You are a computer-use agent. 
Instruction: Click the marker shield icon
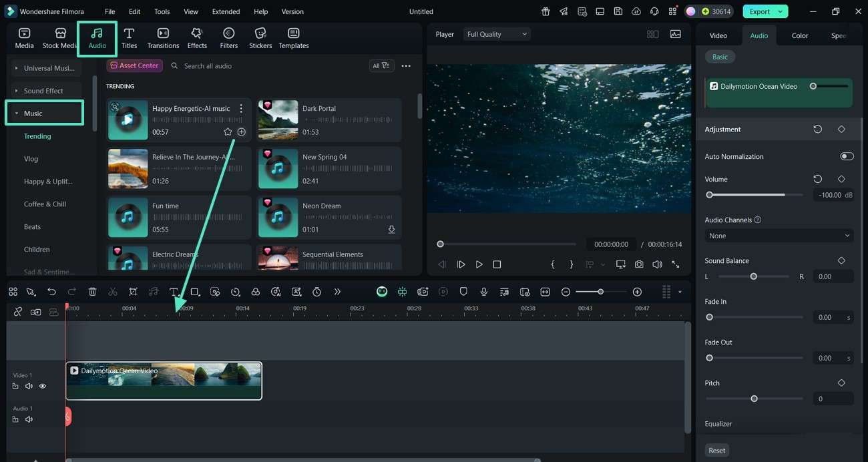point(463,292)
